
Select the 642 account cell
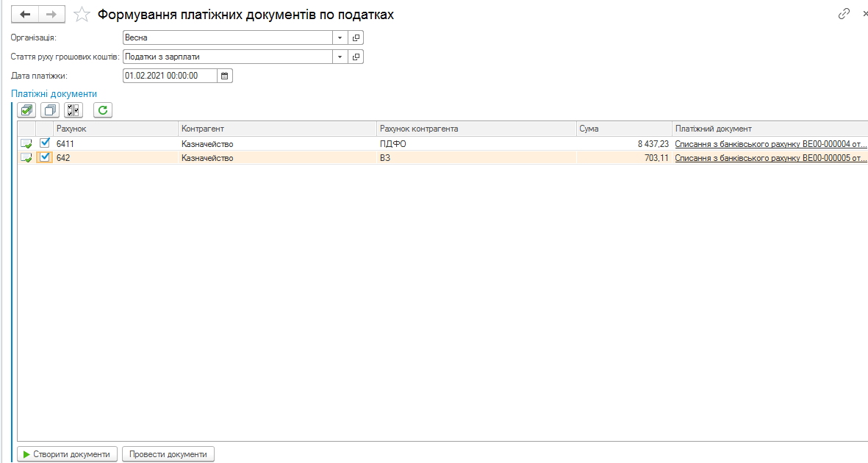(x=115, y=158)
